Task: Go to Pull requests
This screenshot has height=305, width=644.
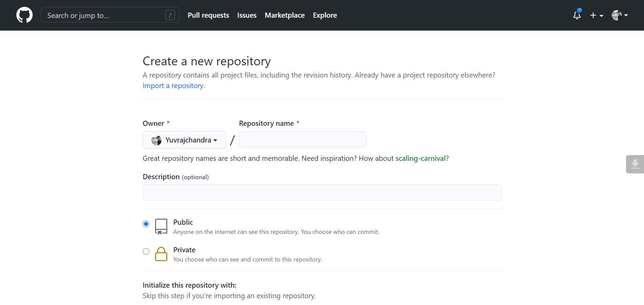Action: point(208,15)
